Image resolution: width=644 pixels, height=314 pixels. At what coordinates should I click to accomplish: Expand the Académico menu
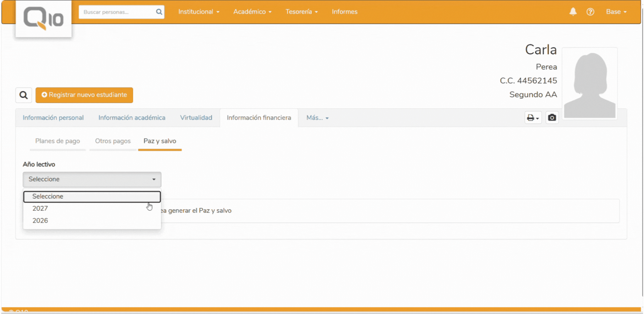point(252,12)
